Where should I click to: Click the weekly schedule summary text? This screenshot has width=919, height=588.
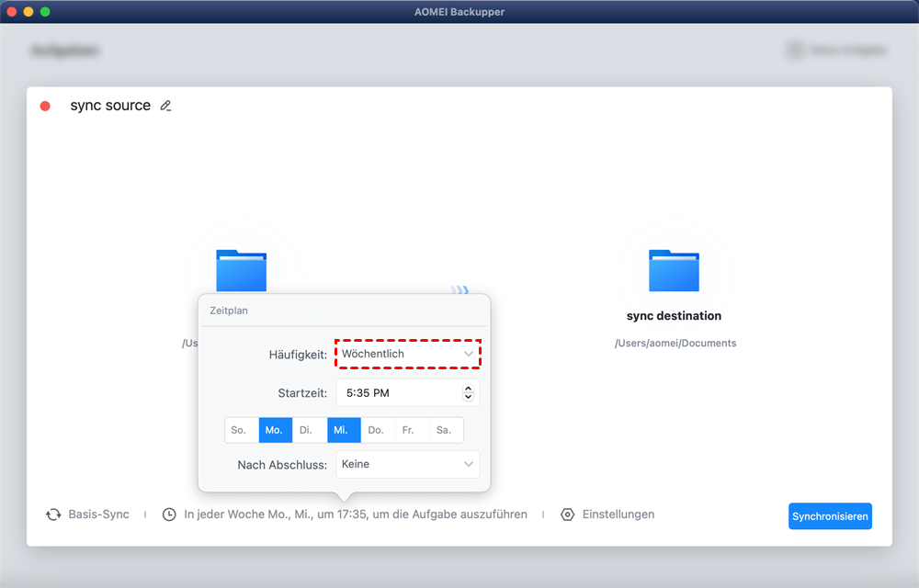[x=356, y=514]
